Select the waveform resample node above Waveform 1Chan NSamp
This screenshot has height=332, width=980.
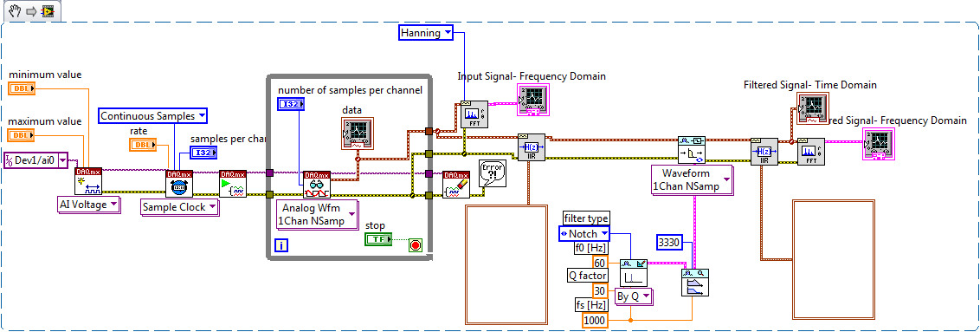point(691,150)
